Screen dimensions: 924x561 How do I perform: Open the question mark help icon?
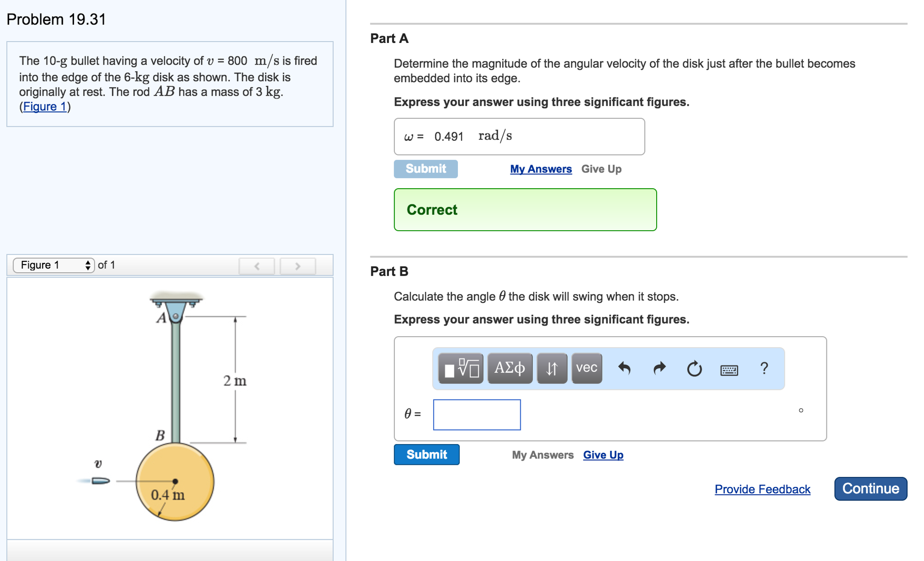pos(764,368)
